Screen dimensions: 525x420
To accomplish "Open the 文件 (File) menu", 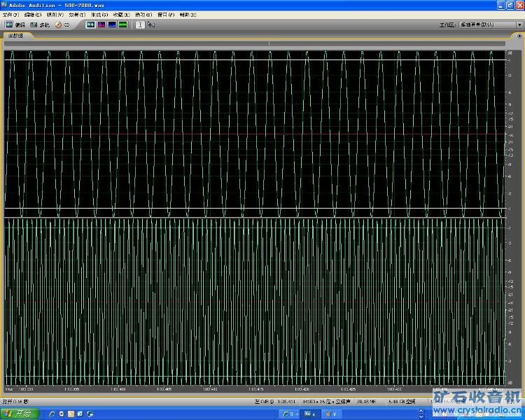I will click(10, 15).
